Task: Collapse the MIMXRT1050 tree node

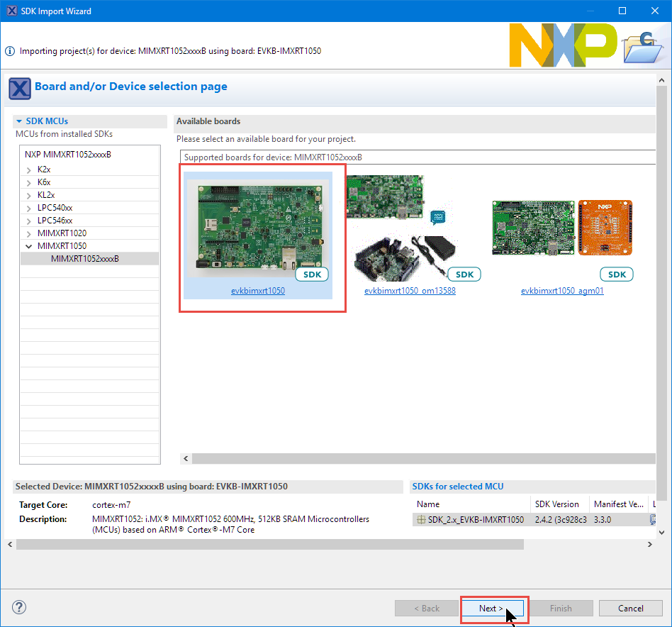Action: tap(29, 246)
